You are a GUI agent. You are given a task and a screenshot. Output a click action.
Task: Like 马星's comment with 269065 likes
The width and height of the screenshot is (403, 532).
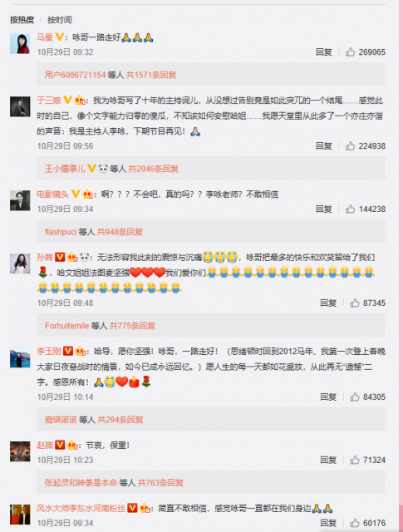(350, 52)
